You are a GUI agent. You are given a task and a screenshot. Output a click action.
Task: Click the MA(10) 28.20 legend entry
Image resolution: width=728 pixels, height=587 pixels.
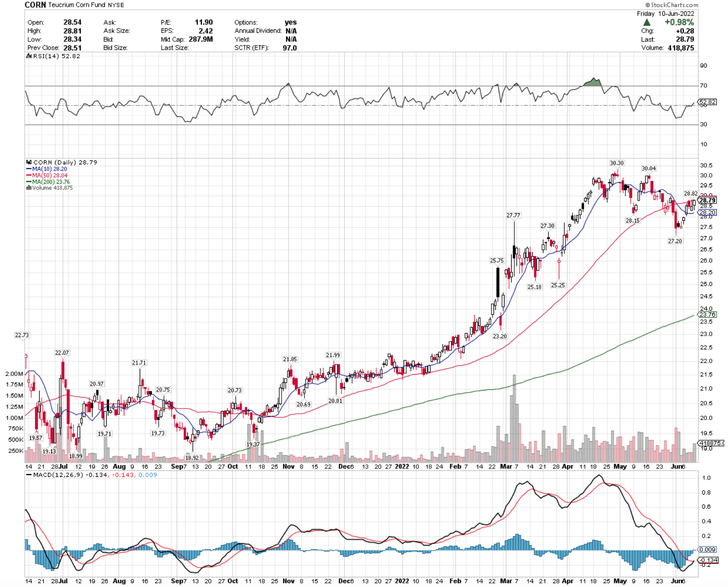tap(49, 169)
